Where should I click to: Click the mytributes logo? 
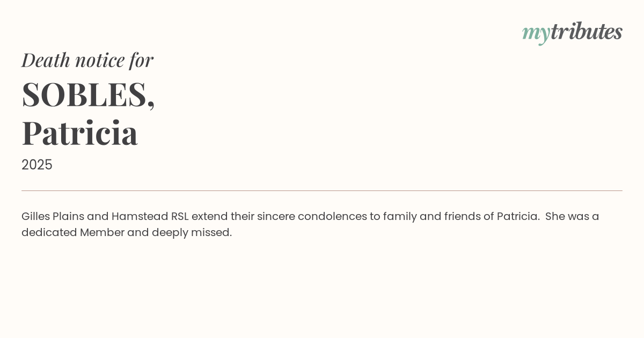(572, 32)
